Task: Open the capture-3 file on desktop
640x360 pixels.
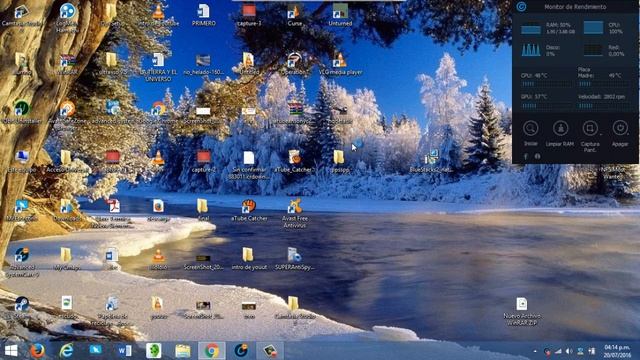Action: (x=249, y=15)
